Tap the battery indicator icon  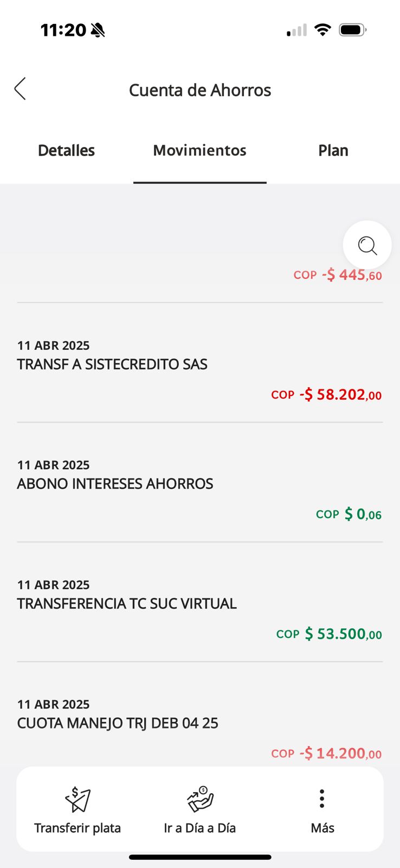(352, 30)
